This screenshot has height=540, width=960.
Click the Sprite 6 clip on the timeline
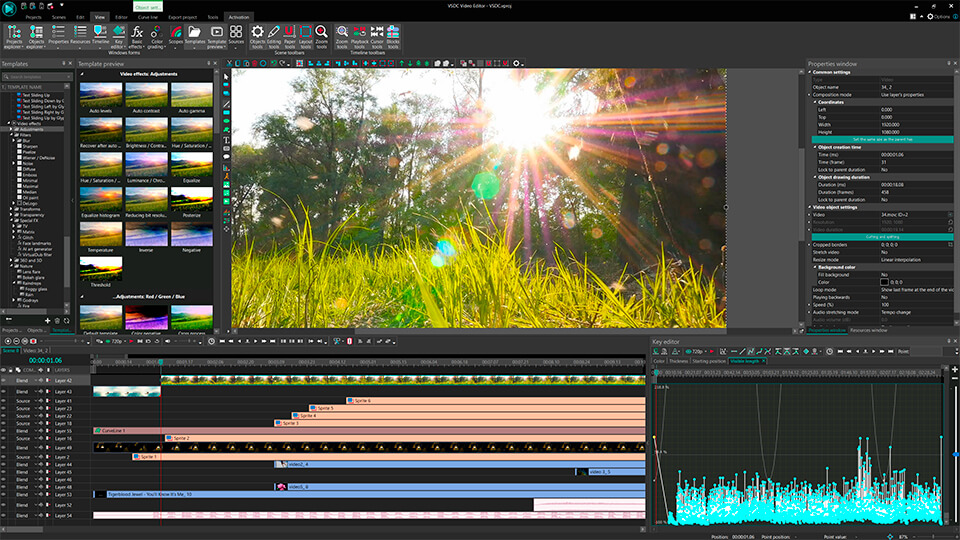pyautogui.click(x=495, y=400)
